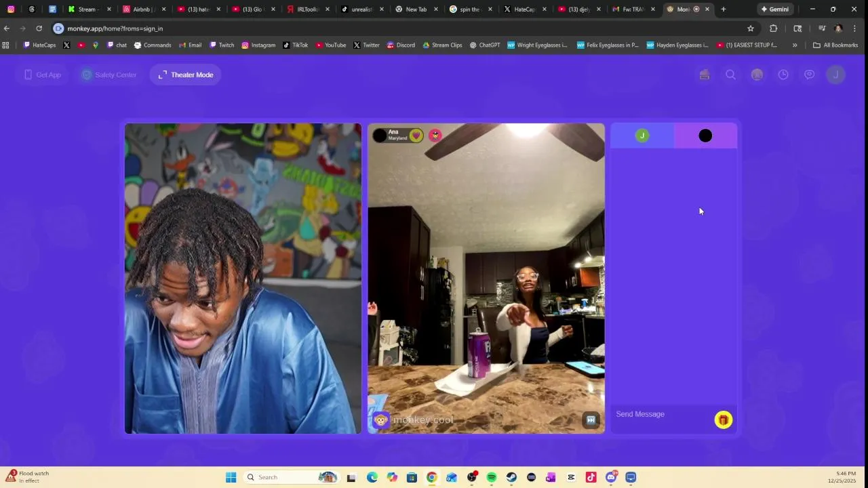Click the Windows taskbar Search box
The height and width of the screenshot is (488, 868).
coord(291,477)
